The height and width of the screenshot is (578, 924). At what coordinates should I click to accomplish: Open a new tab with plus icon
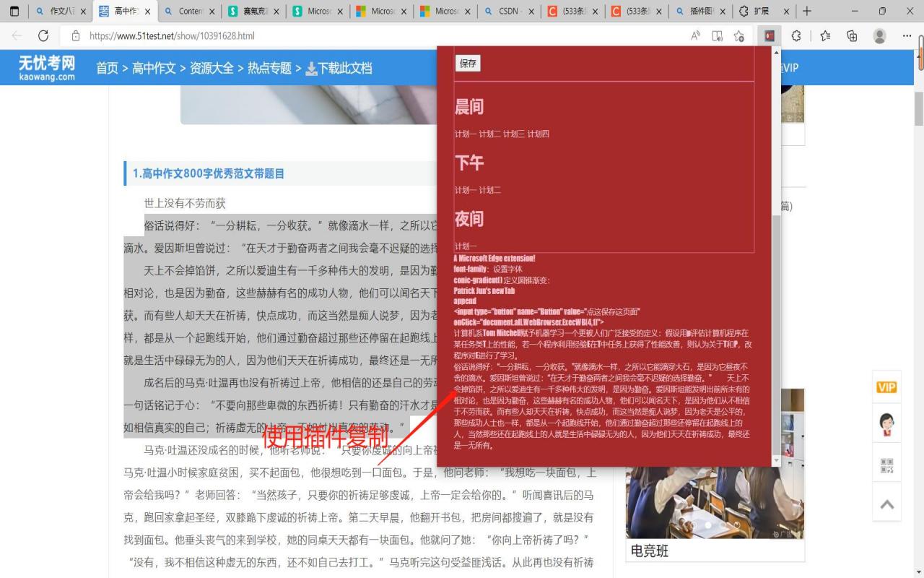click(x=807, y=12)
